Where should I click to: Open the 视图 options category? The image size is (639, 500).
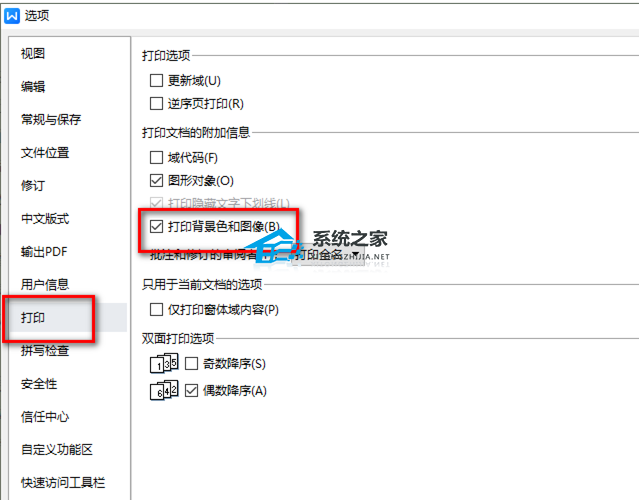click(x=33, y=53)
